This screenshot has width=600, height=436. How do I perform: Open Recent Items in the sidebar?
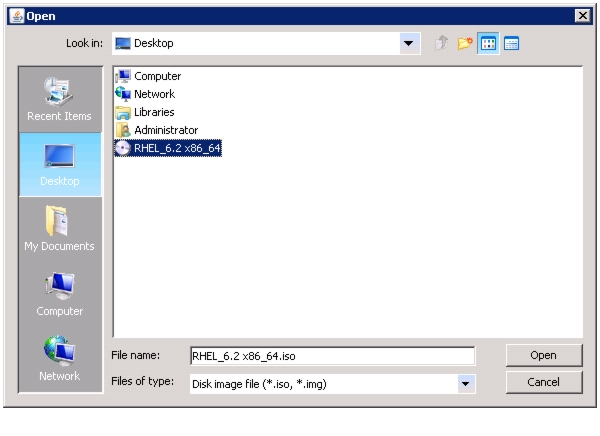point(60,100)
